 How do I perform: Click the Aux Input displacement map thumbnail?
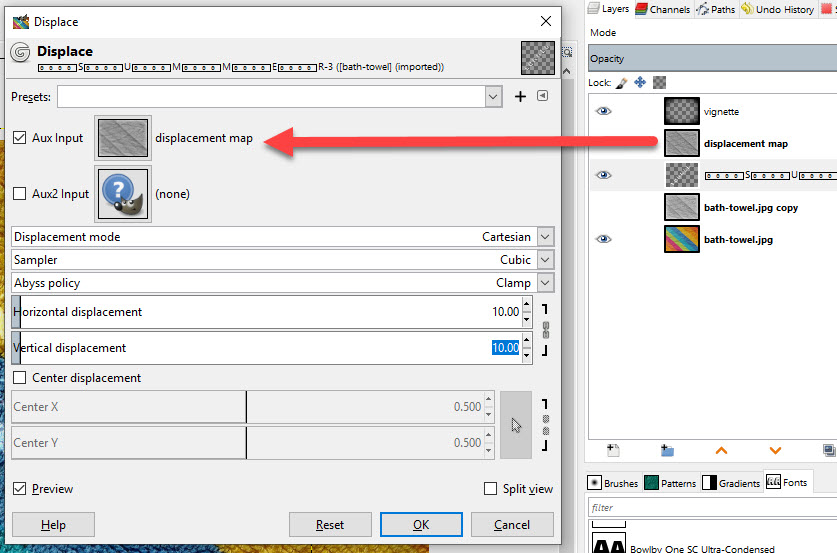tap(123, 138)
